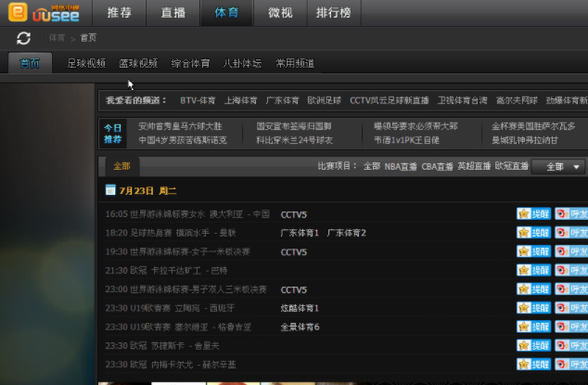
Task: Switch to 足球视频 sub tab
Action: (x=86, y=63)
